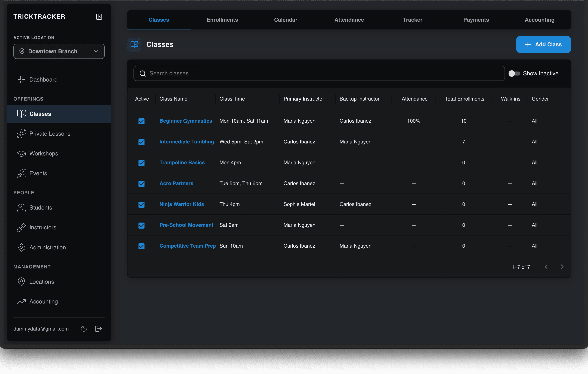Sort by Backup Instructor column header
The height and width of the screenshot is (374, 588).
pos(359,99)
